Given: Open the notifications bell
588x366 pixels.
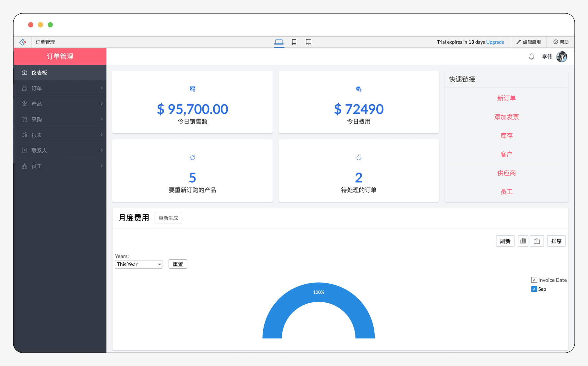Looking at the screenshot, I should pyautogui.click(x=531, y=57).
